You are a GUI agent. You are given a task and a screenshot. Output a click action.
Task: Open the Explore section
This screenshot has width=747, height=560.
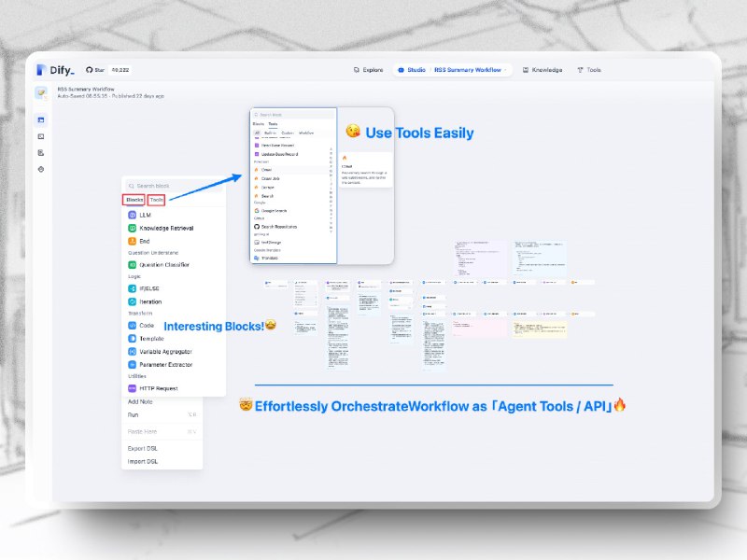click(368, 70)
